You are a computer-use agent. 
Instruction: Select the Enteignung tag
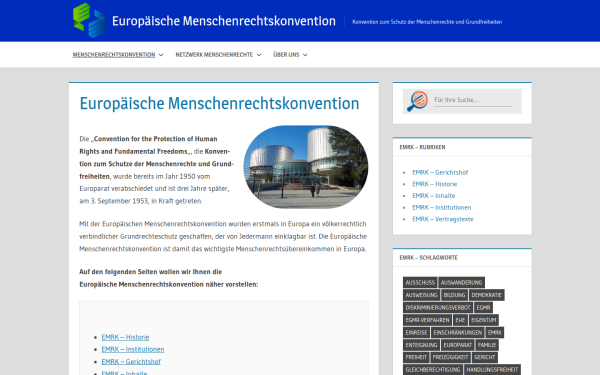pos(421,345)
